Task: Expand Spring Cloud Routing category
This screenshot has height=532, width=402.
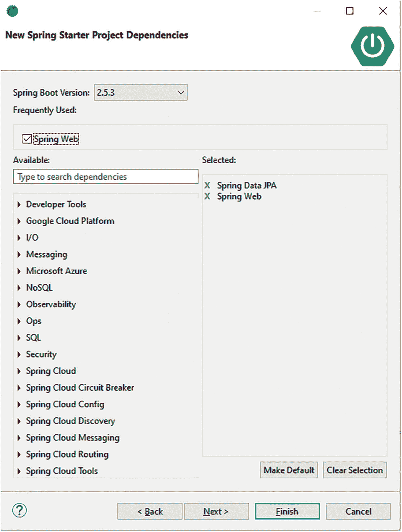Action: point(19,455)
